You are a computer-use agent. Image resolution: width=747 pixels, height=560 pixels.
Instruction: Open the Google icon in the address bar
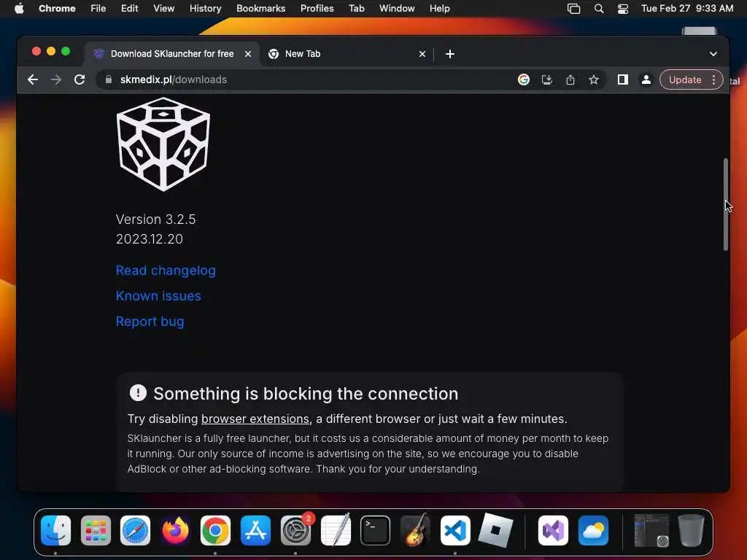[524, 79]
